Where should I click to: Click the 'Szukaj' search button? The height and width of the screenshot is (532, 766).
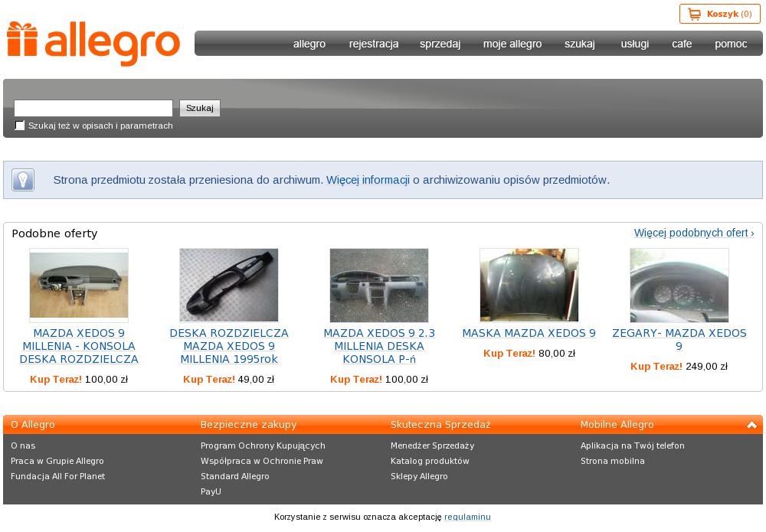tap(200, 108)
